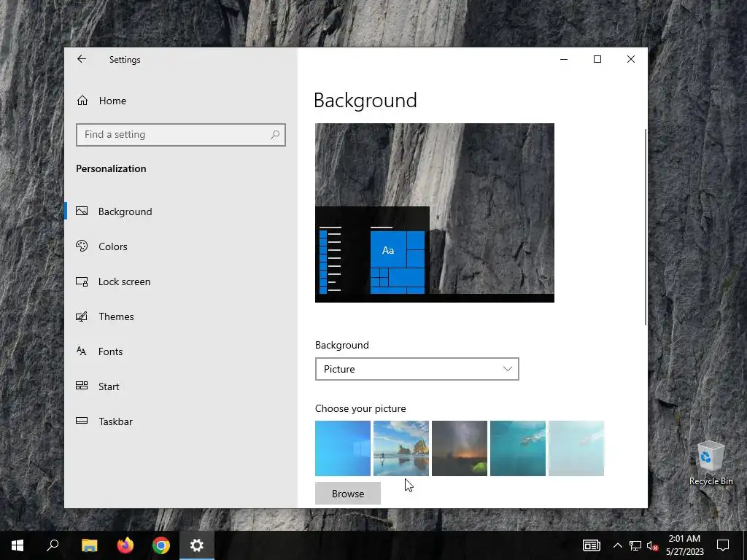Launch Firefox from taskbar
747x560 pixels.
point(125,545)
